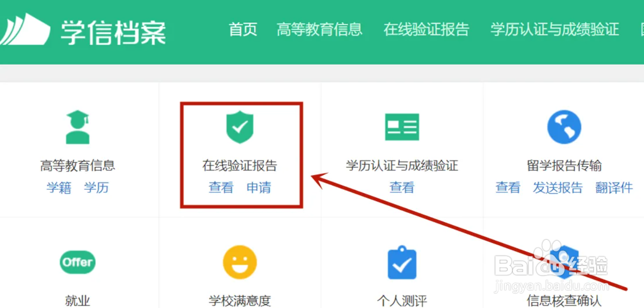Click 申请 under 在线验证报告
The width and height of the screenshot is (644, 308).
[259, 187]
